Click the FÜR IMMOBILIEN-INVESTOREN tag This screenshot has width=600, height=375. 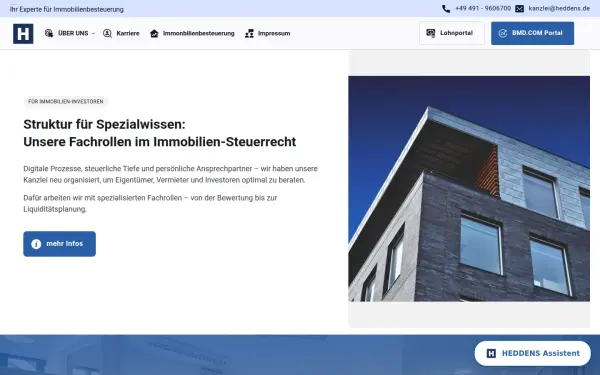click(66, 102)
